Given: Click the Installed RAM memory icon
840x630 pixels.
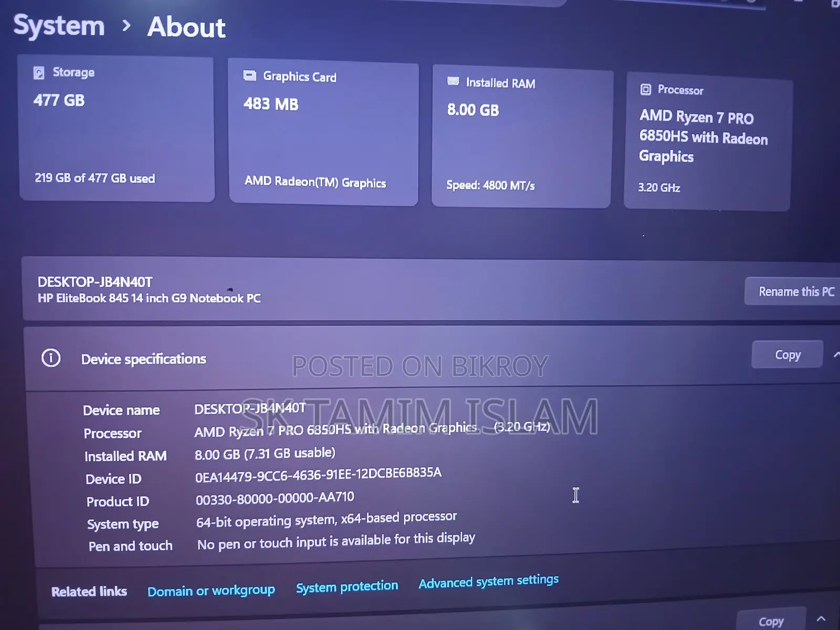Looking at the screenshot, I should click(453, 81).
